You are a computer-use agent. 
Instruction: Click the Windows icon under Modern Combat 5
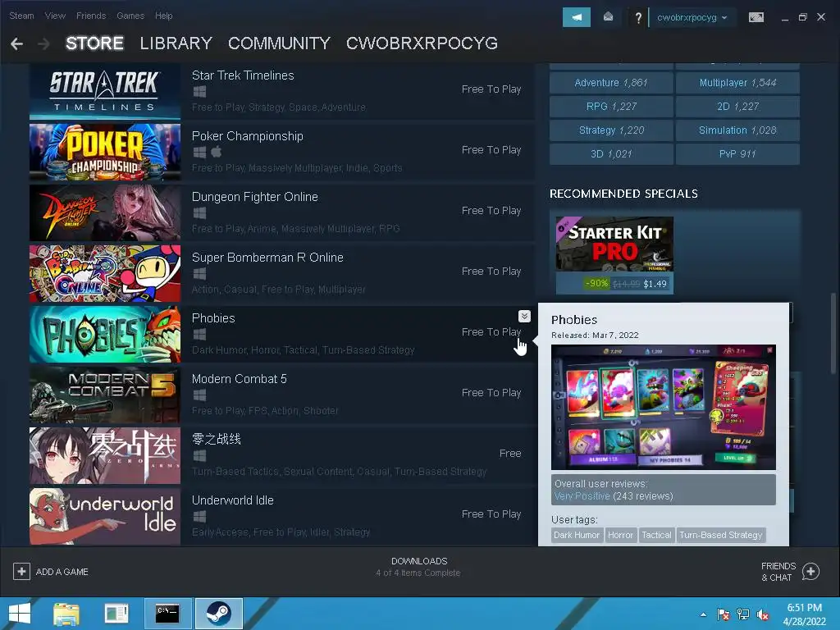pos(199,395)
